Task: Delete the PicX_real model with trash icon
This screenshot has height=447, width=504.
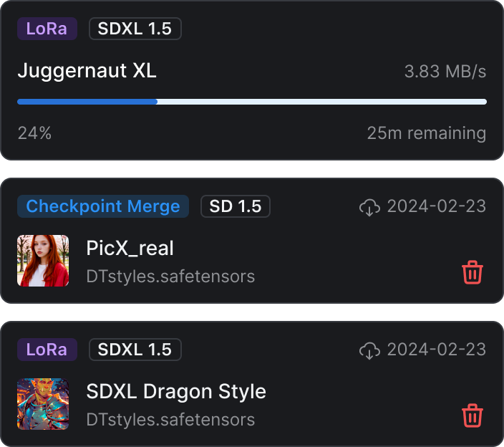Action: click(x=472, y=272)
